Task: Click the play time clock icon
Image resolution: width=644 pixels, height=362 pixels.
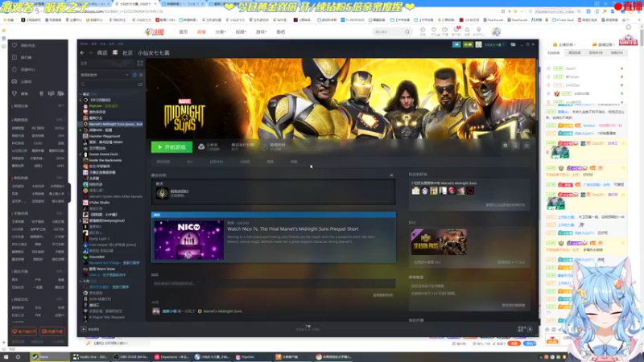Action: click(265, 147)
